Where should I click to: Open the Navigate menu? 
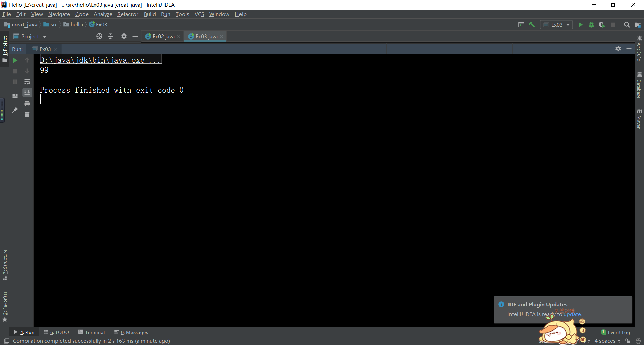coord(59,14)
